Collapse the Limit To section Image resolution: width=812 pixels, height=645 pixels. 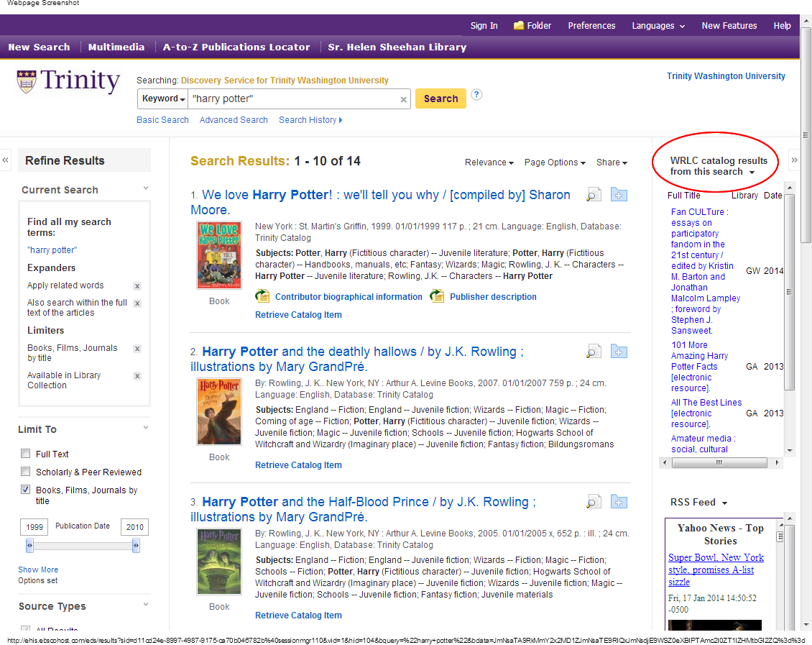[x=146, y=427]
